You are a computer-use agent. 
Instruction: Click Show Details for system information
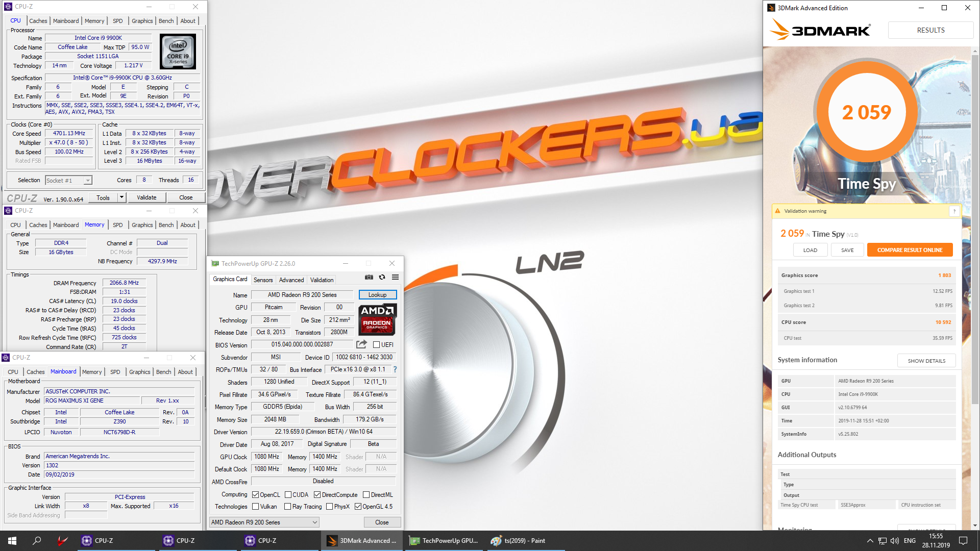coord(926,361)
